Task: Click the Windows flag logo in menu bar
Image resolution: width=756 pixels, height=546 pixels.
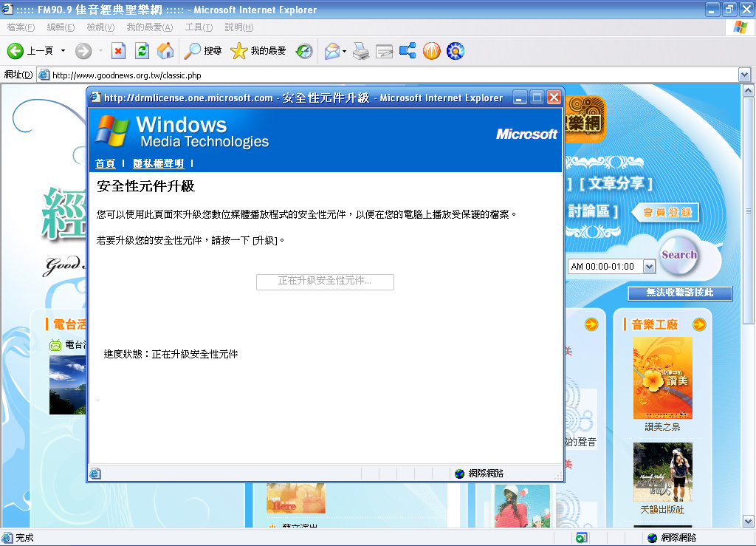Action: tap(740, 27)
